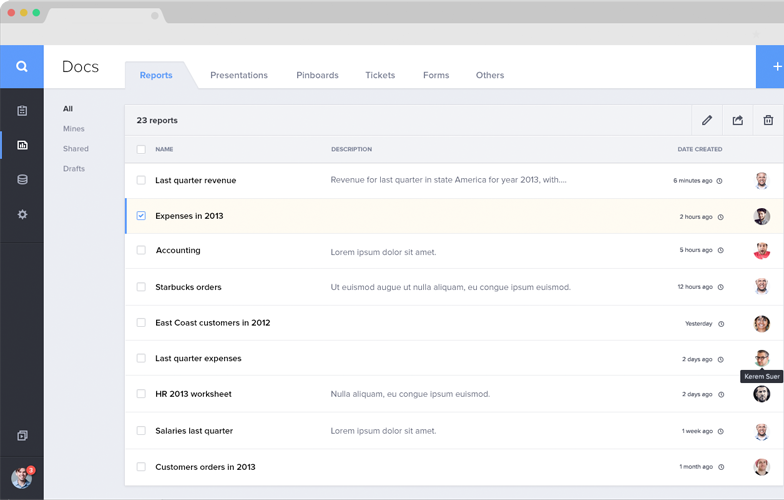Tick the Starbucks orders checkbox

tap(141, 287)
